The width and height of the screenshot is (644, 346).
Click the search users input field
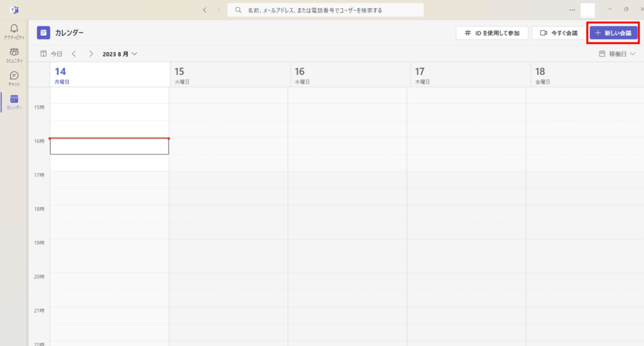click(325, 10)
